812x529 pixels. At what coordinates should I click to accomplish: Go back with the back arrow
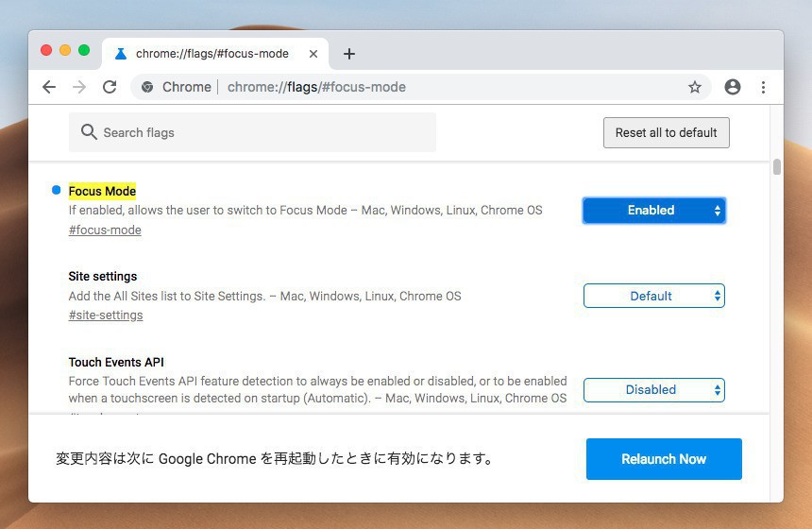point(49,87)
